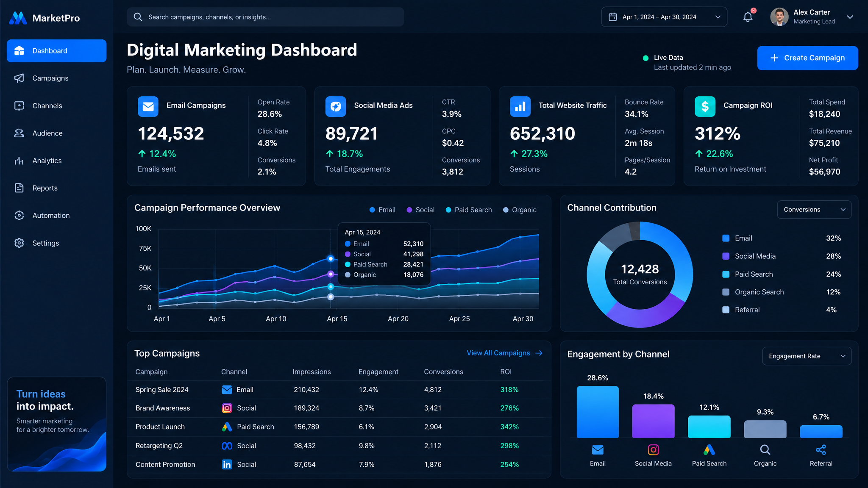Screen dimensions: 868x488
Task: Open the Retargeting Q2 campaign
Action: pos(159,446)
